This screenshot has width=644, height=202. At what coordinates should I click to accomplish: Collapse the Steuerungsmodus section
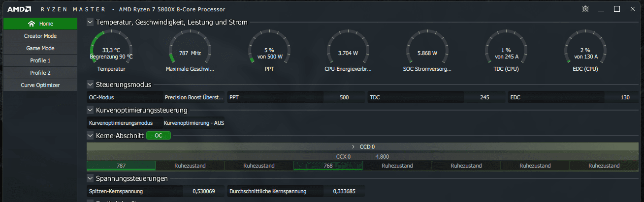90,85
